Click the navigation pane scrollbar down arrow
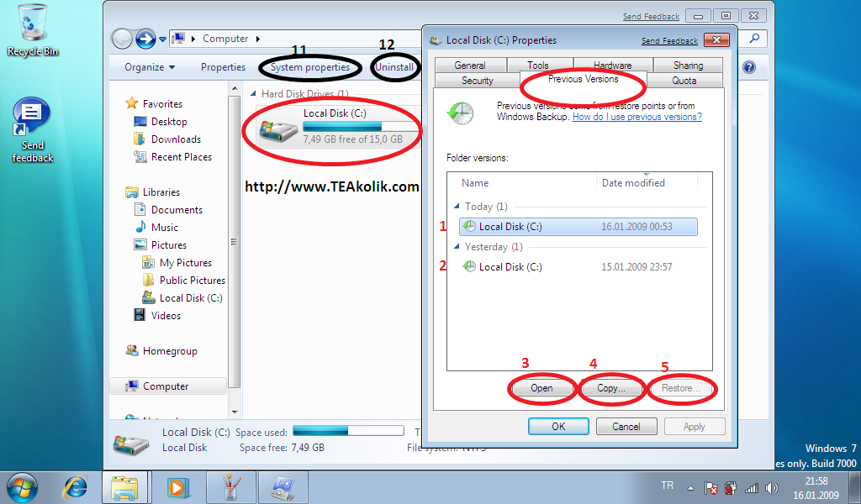The width and height of the screenshot is (861, 504). coord(235,412)
